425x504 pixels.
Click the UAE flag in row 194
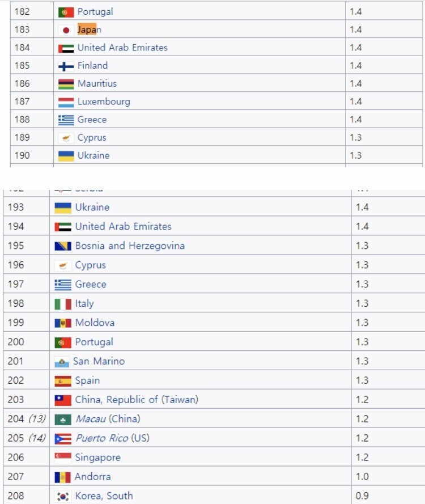tap(63, 227)
